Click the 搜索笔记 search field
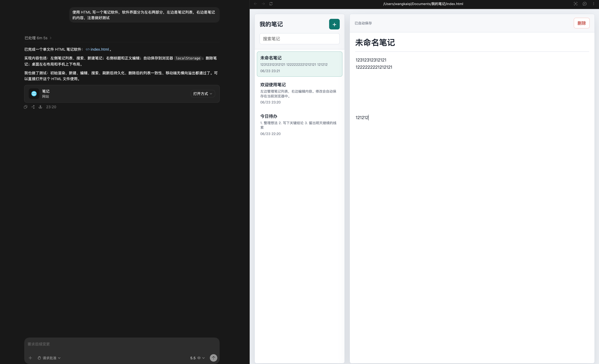599x364 pixels. point(299,39)
